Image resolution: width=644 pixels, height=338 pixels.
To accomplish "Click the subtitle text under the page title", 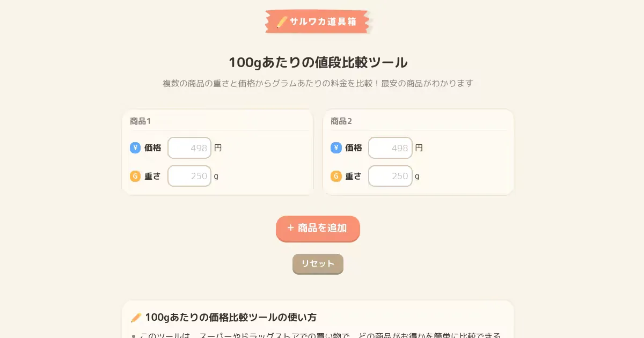I will pyautogui.click(x=318, y=84).
